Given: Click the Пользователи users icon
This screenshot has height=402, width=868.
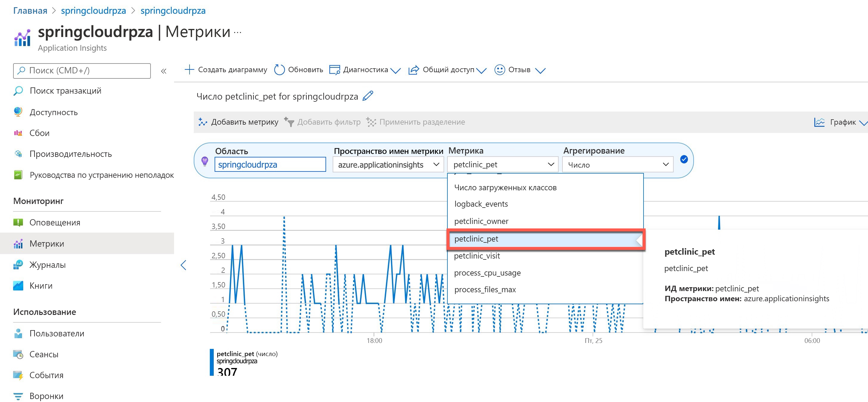Looking at the screenshot, I should pyautogui.click(x=18, y=333).
